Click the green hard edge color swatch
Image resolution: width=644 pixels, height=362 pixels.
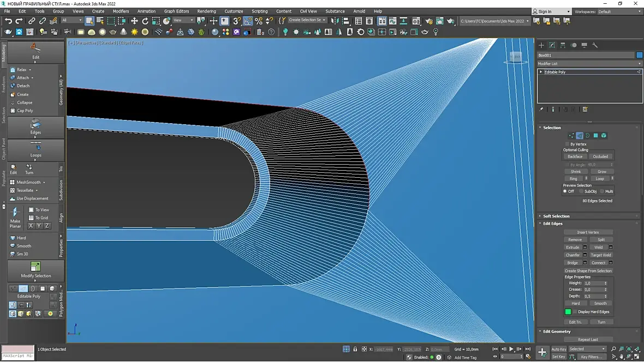point(568,312)
